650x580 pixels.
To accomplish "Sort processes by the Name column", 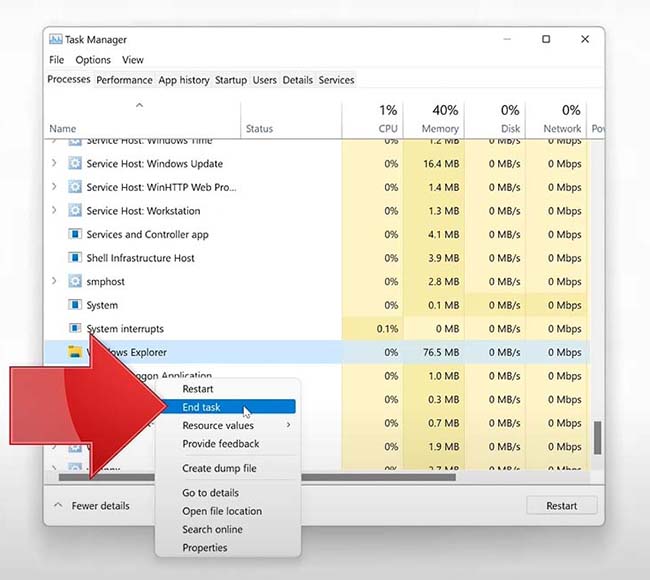I will (142, 119).
